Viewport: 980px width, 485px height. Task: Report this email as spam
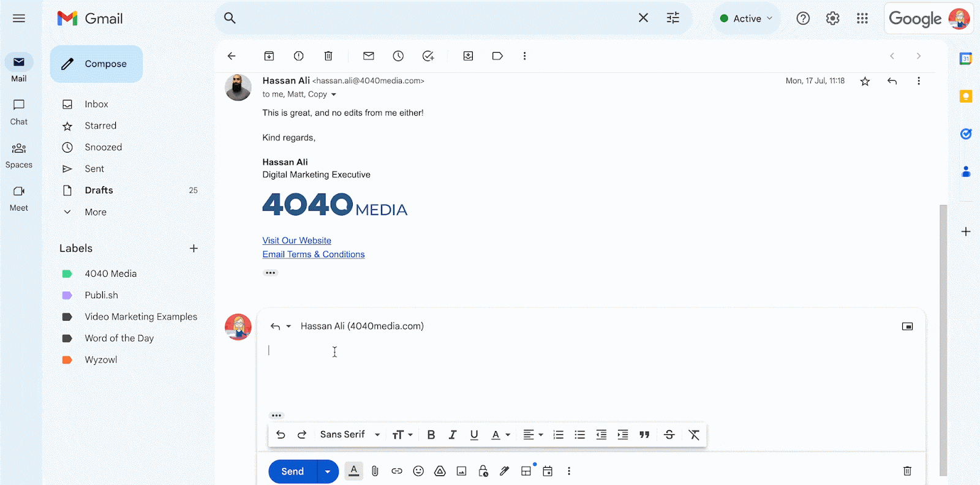tap(298, 56)
